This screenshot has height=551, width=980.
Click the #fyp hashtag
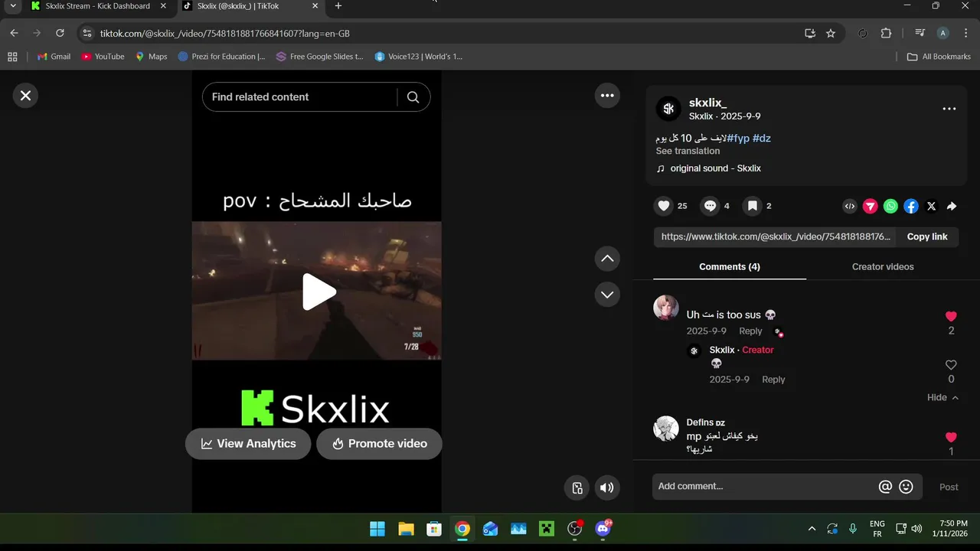click(738, 139)
